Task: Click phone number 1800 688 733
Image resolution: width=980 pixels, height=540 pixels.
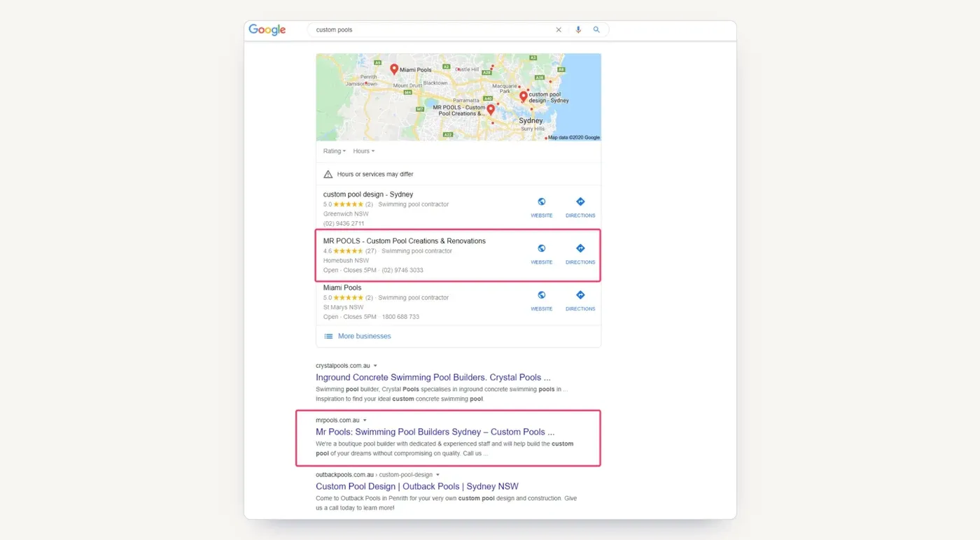Action: pyautogui.click(x=400, y=317)
